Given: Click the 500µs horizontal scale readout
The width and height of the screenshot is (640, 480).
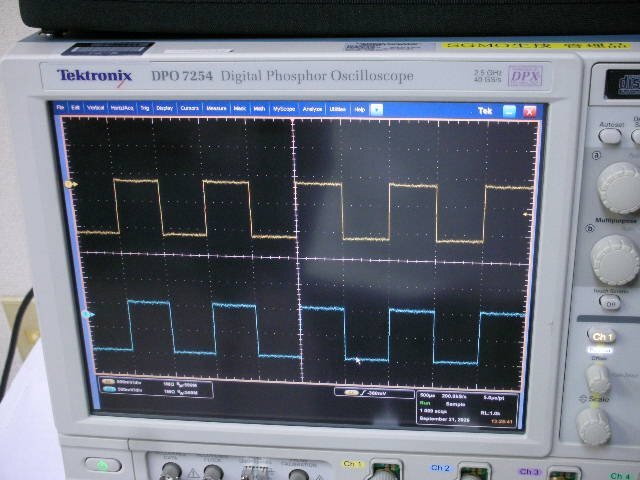Looking at the screenshot, I should (427, 396).
